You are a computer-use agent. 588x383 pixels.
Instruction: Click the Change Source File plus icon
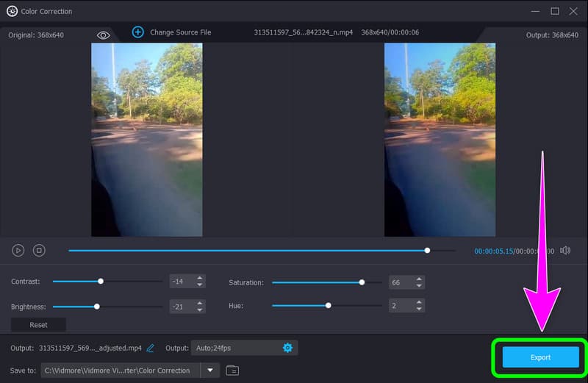137,32
